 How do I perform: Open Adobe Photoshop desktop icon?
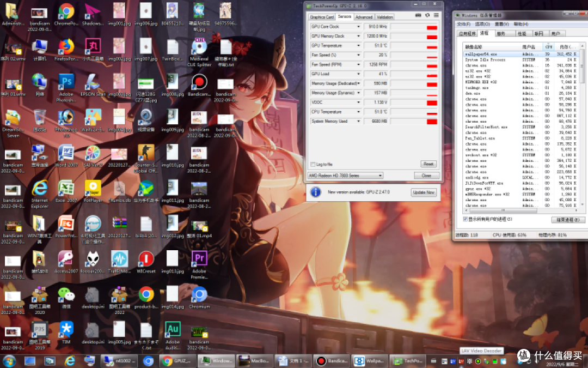[x=66, y=87]
